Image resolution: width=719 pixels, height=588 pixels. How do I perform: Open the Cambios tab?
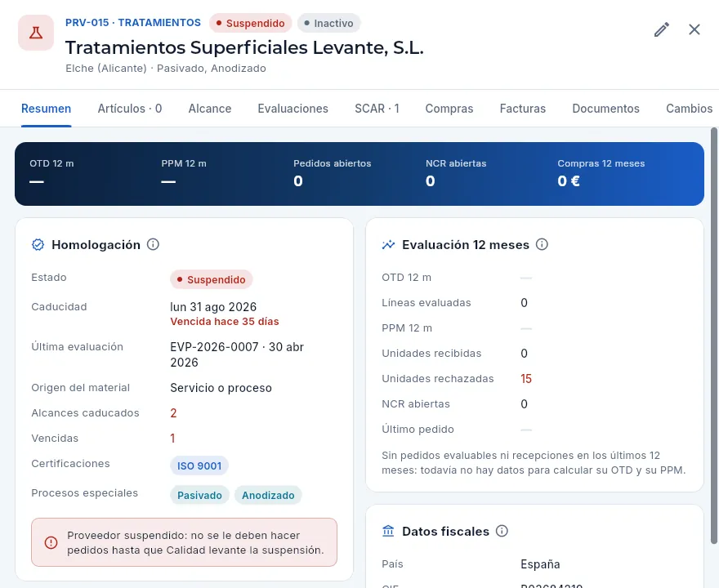pyautogui.click(x=690, y=109)
